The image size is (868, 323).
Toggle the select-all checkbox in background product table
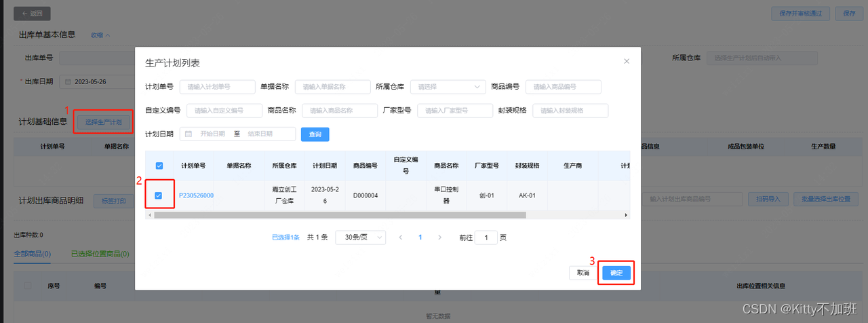pos(28,286)
